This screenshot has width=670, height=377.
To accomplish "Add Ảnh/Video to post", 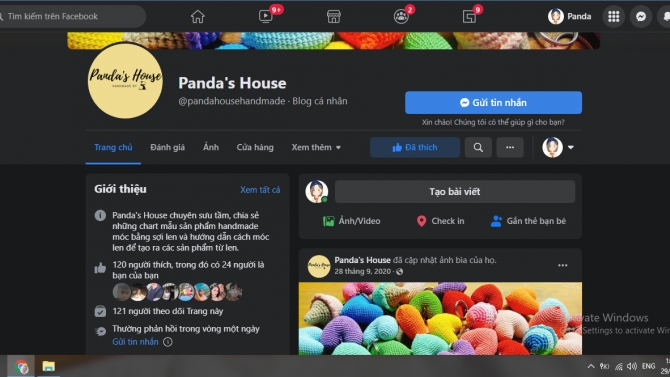I will (x=351, y=221).
